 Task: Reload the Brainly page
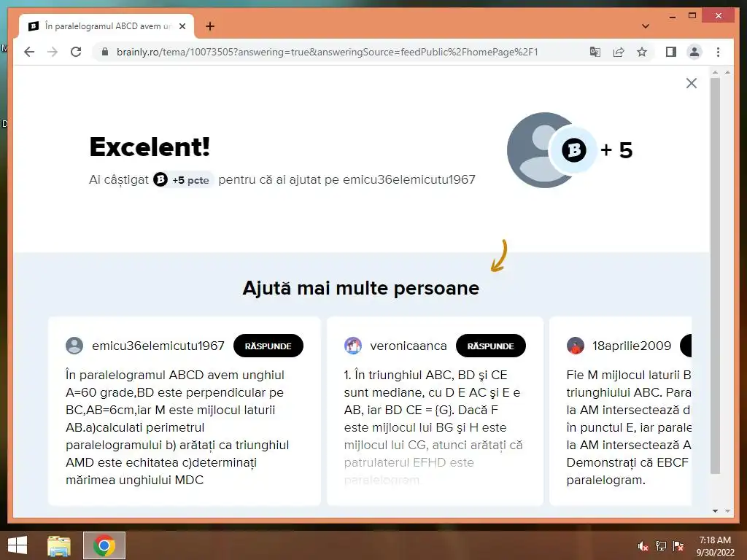(76, 52)
